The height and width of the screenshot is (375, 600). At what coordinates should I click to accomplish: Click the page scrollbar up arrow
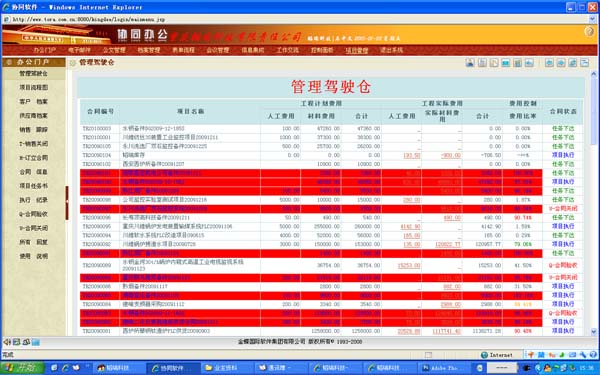tap(594, 73)
